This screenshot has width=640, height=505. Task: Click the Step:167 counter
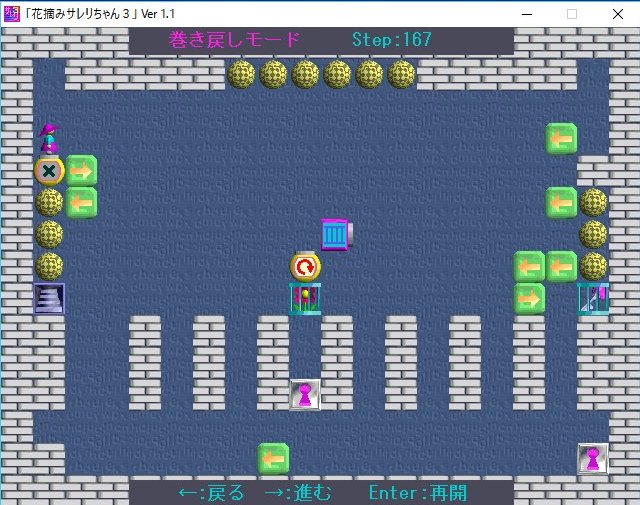point(391,40)
